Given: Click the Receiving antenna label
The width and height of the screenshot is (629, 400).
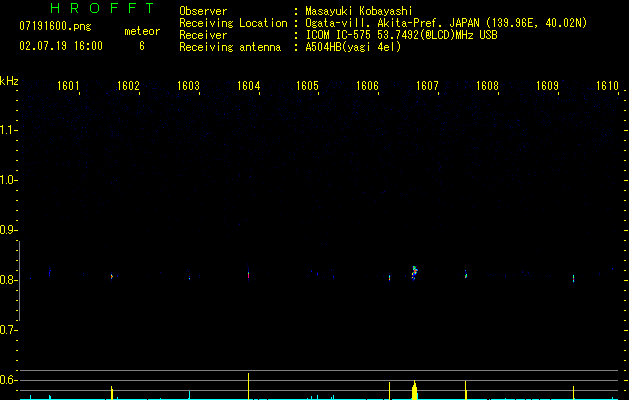Looking at the screenshot, I should point(230,47).
